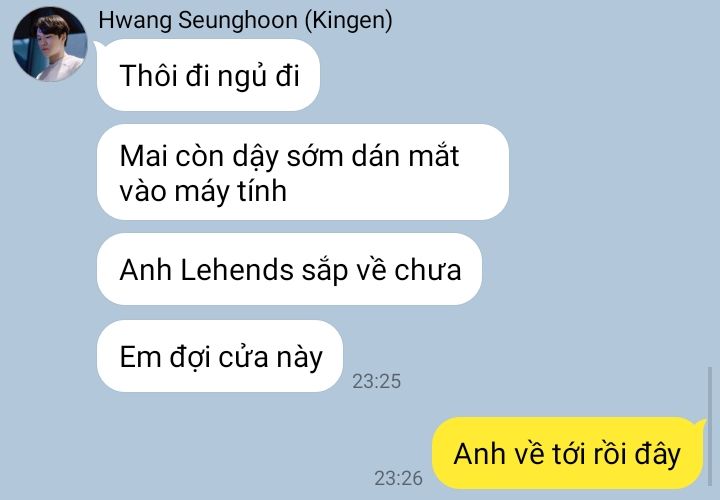Viewport: 720px width, 500px height.
Task: Click the tail of the first white bubble
Action: point(99,45)
